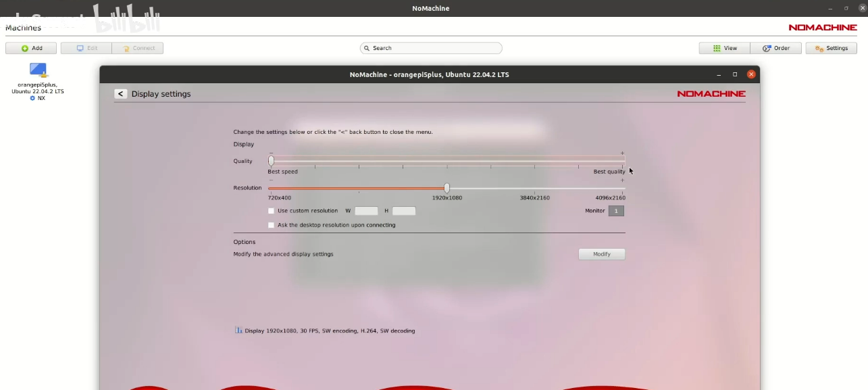Click Modify advanced display settings button

tap(602, 254)
